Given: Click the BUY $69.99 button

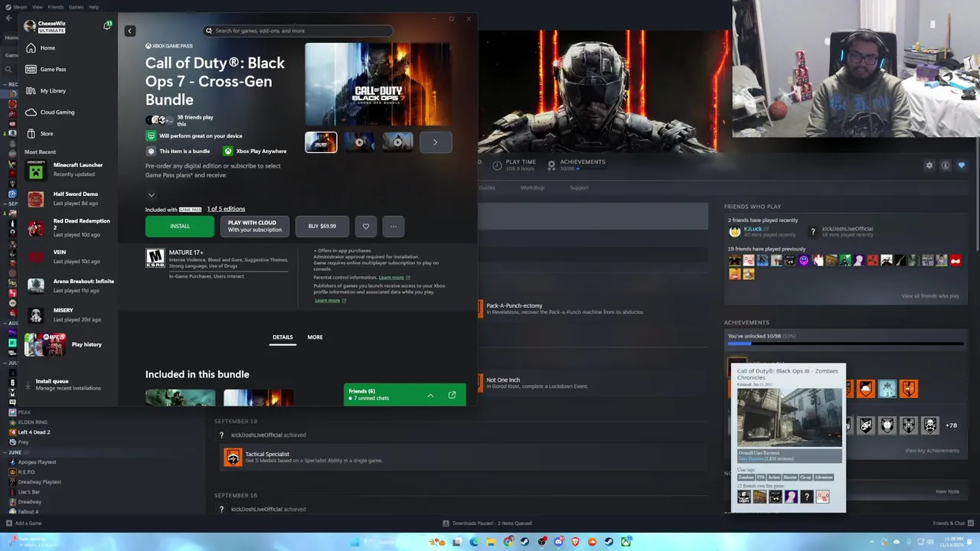Looking at the screenshot, I should click(322, 226).
